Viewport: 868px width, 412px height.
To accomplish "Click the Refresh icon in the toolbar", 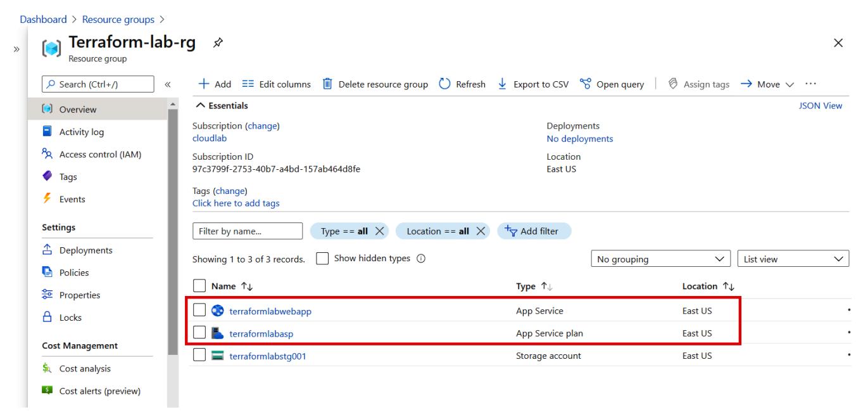I will pos(446,84).
